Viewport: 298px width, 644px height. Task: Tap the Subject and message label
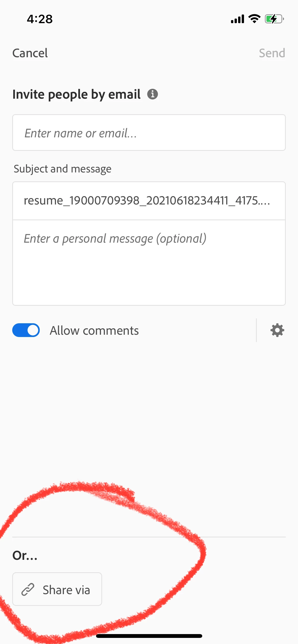[62, 169]
